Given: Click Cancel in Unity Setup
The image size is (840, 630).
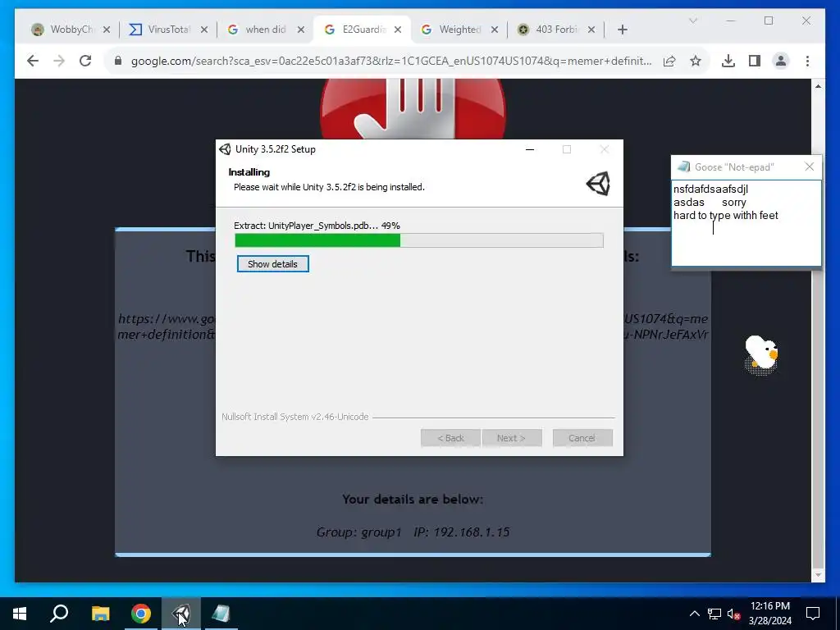Looking at the screenshot, I should [x=582, y=438].
